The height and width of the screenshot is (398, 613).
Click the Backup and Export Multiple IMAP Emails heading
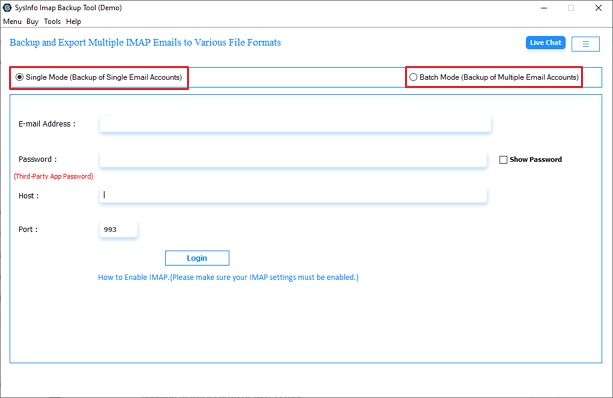(145, 42)
